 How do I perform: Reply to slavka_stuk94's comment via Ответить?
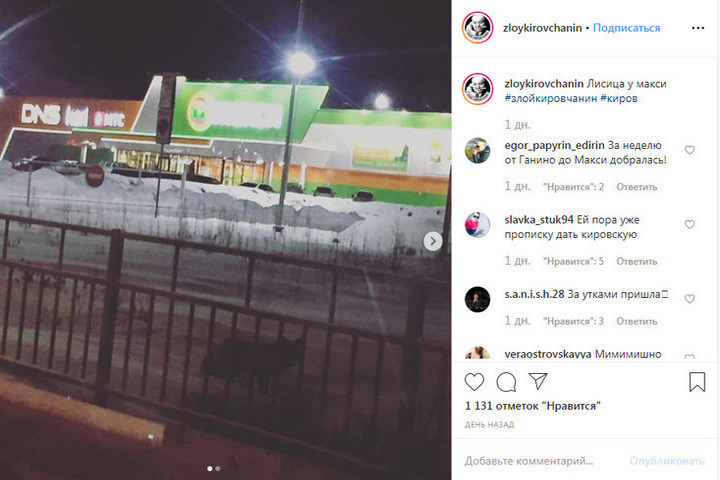(x=636, y=261)
